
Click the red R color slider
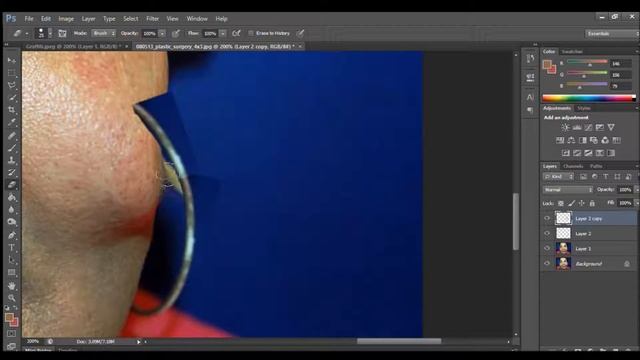pos(587,63)
